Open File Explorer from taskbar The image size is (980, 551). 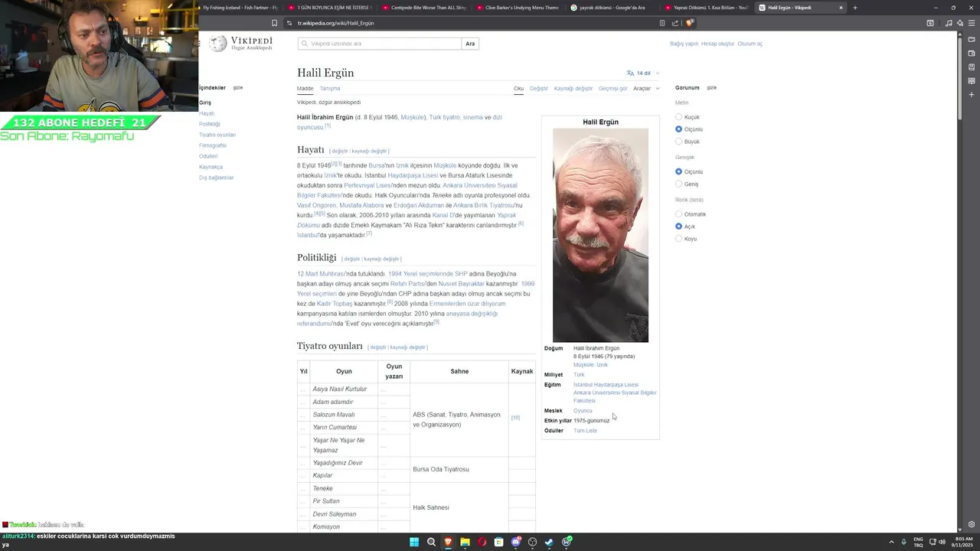[x=465, y=542]
